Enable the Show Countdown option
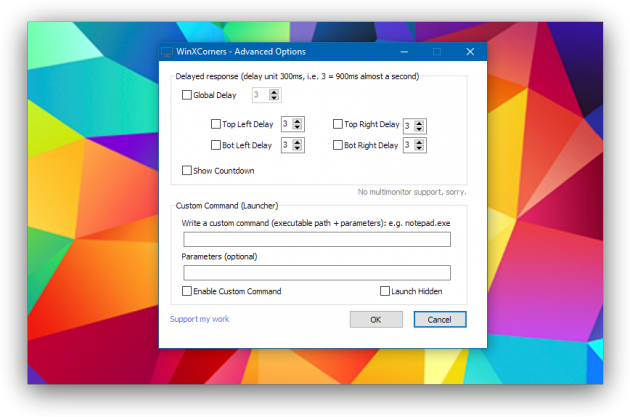Screen dimensions: 630x417 (x=187, y=171)
